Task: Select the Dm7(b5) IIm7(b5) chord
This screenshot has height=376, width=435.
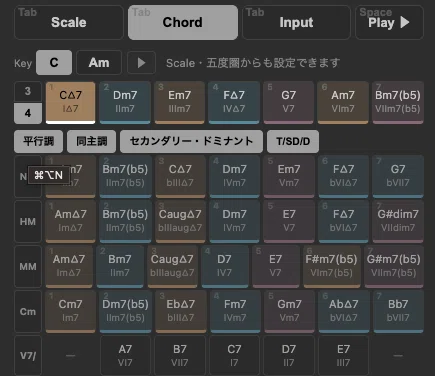Action: click(x=125, y=311)
